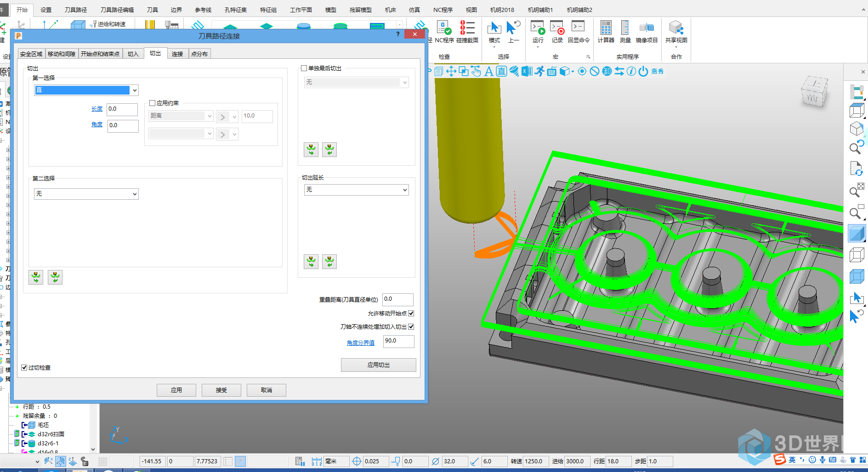
Task: Click the 角度分界值 input showing 90.0
Action: tap(399, 341)
